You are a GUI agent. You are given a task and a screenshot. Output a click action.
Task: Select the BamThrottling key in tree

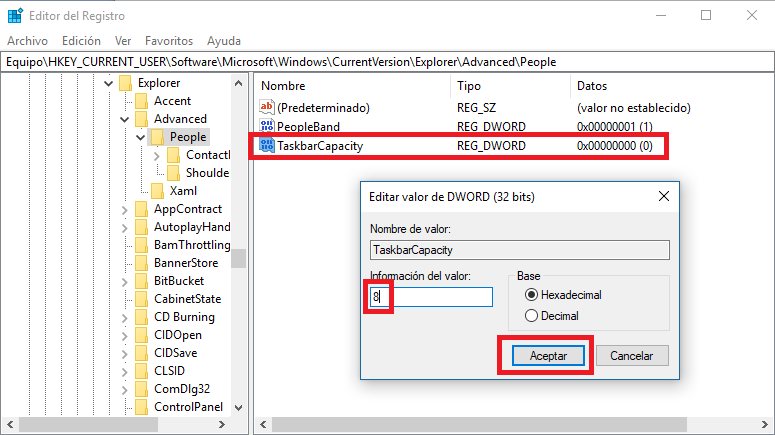(192, 245)
